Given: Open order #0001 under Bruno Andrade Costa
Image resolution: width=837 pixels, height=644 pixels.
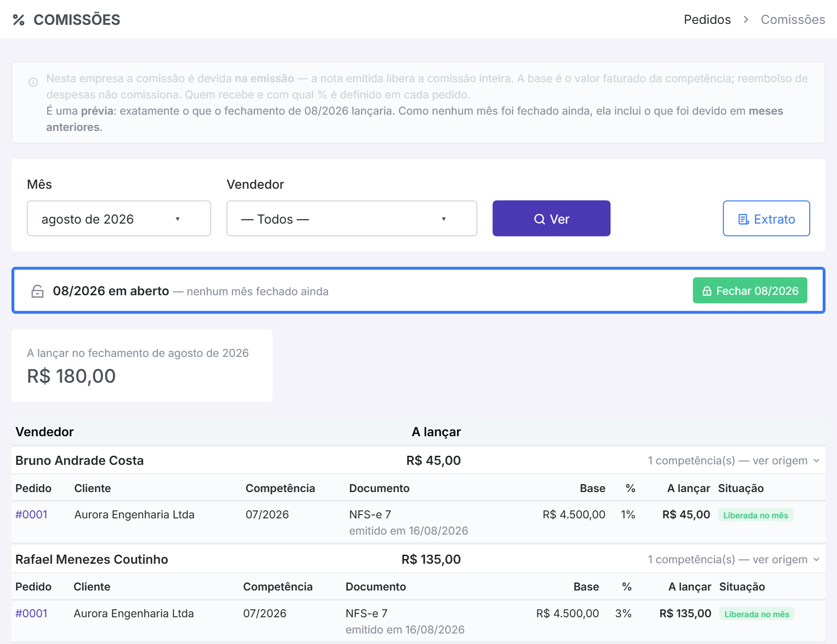Looking at the screenshot, I should click(32, 515).
